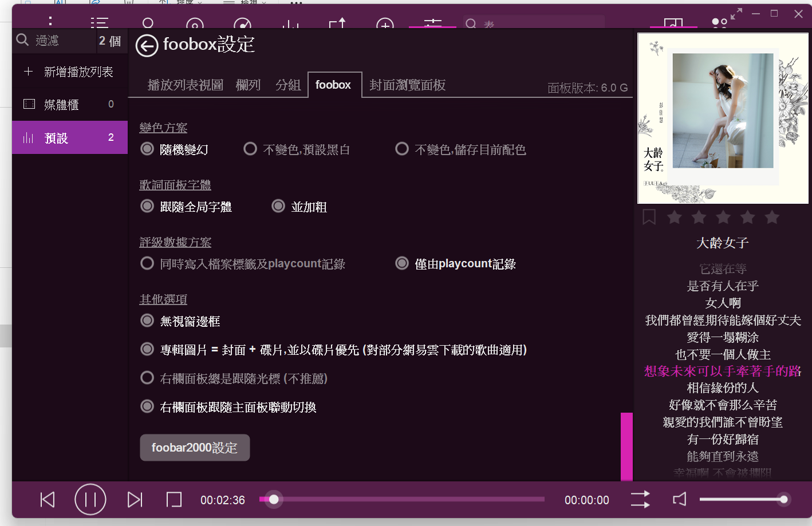Click the bookmark icon below the album cover
The image size is (812, 526).
(649, 217)
